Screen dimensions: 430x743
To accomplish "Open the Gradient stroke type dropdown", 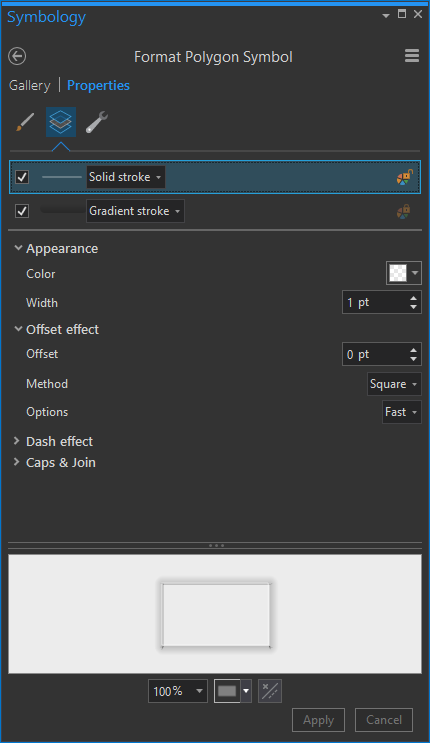I will (x=135, y=211).
